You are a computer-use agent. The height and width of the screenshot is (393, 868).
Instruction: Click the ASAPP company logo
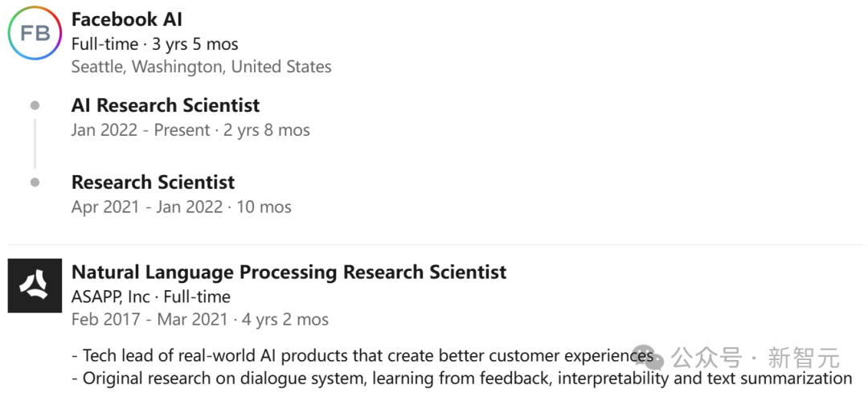click(35, 285)
